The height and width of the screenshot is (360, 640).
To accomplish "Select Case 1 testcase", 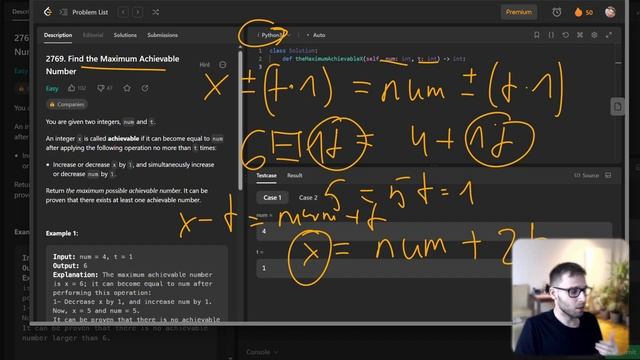I will 273,198.
